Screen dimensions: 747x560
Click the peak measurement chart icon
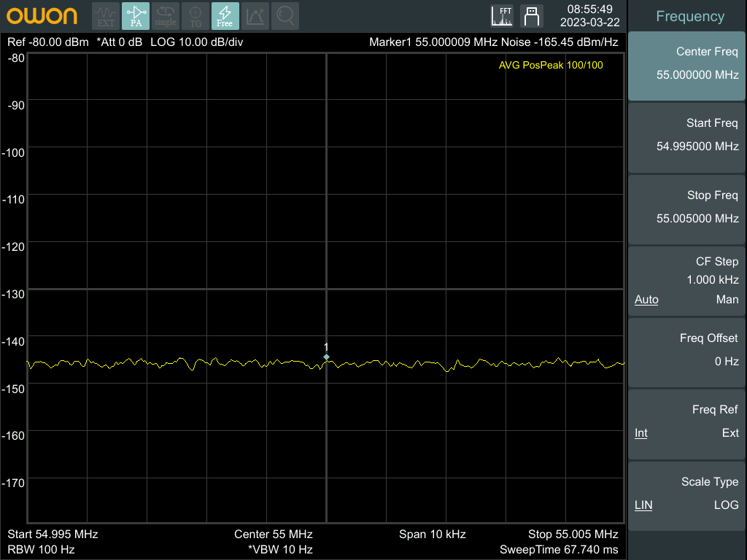tap(255, 15)
